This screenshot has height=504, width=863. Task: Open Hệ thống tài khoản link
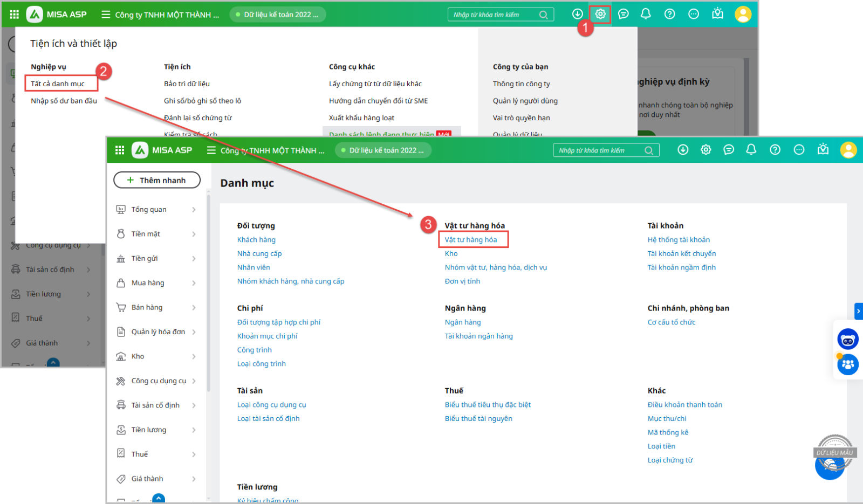[679, 239]
